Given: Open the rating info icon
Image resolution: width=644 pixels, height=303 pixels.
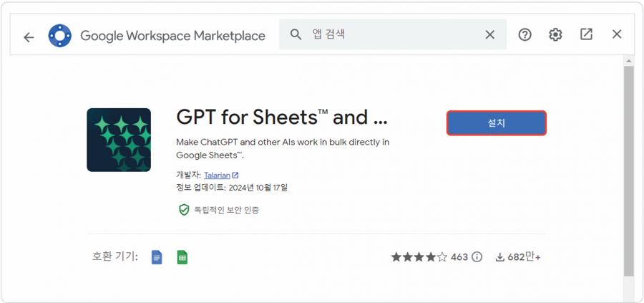Looking at the screenshot, I should (x=477, y=257).
